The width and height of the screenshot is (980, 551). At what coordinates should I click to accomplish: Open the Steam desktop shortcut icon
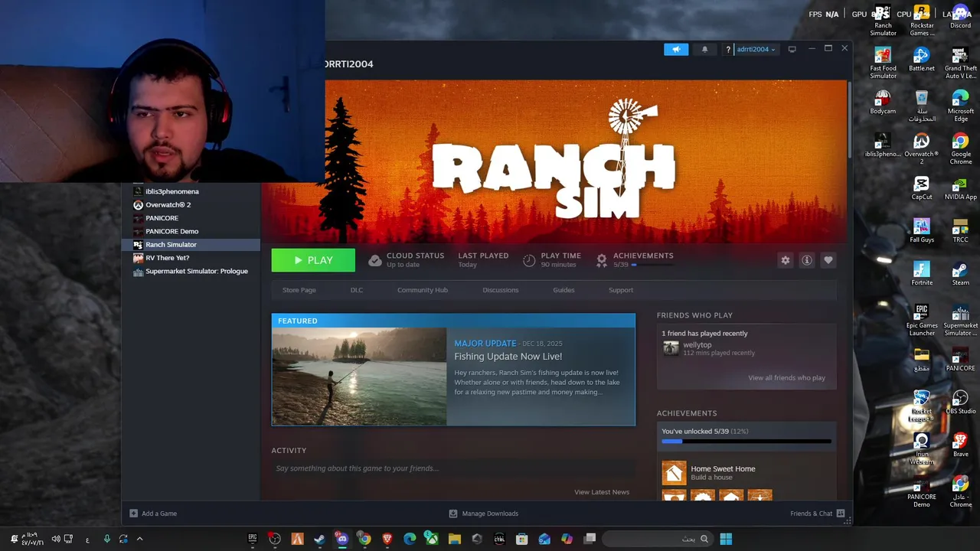[x=960, y=274]
